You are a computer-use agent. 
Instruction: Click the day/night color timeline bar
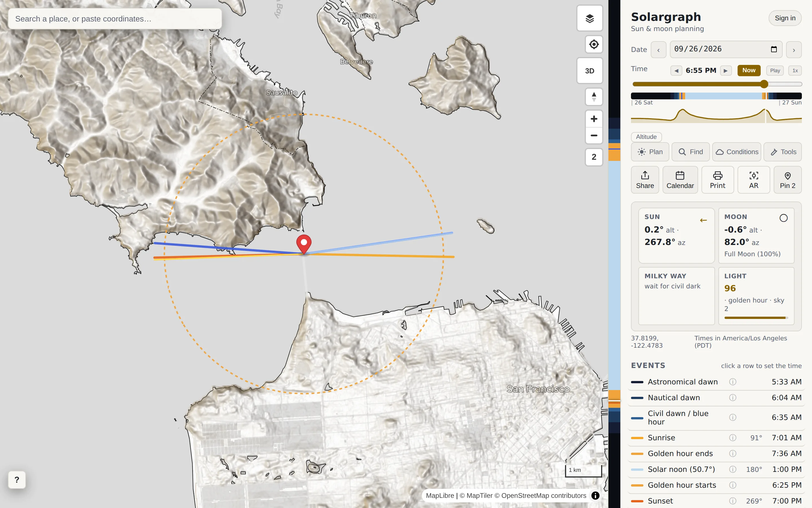coord(716,96)
